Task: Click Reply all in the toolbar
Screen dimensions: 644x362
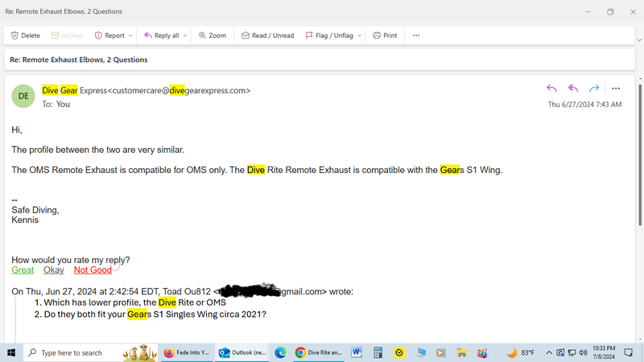Action: 162,35
